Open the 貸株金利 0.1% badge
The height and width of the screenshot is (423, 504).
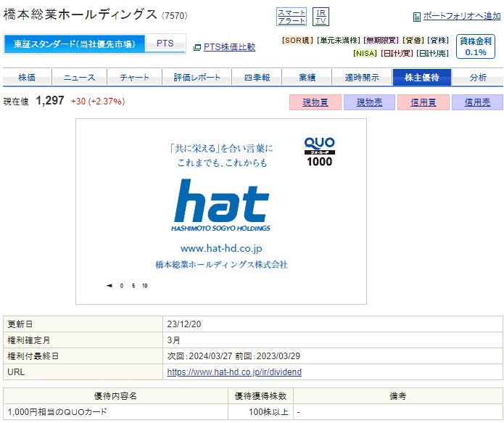[476, 46]
